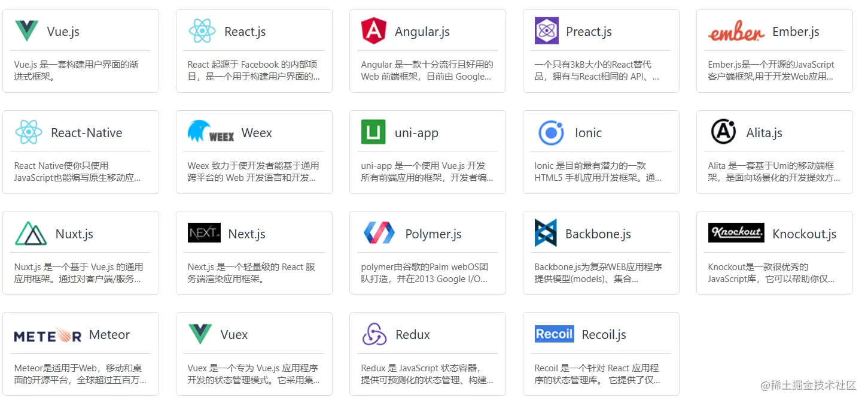Click the Nuxt.js mountain logo
868x403 pixels.
click(31, 234)
